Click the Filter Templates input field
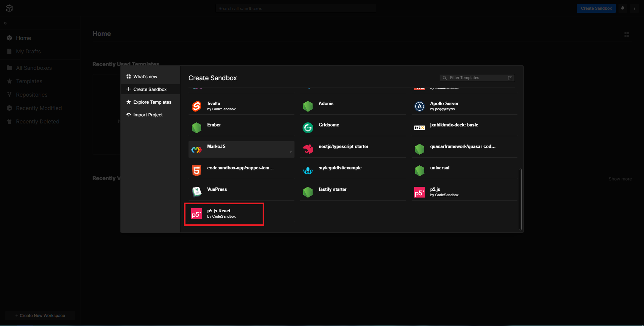 (x=477, y=78)
